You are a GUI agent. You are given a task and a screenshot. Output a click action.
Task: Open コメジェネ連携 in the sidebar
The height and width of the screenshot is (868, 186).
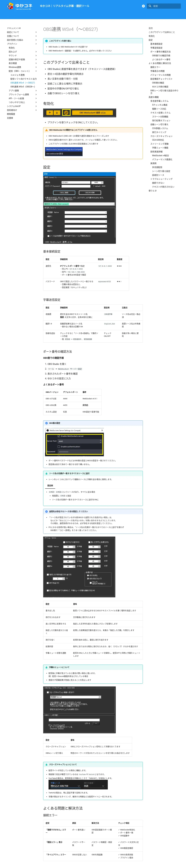tap(18, 75)
